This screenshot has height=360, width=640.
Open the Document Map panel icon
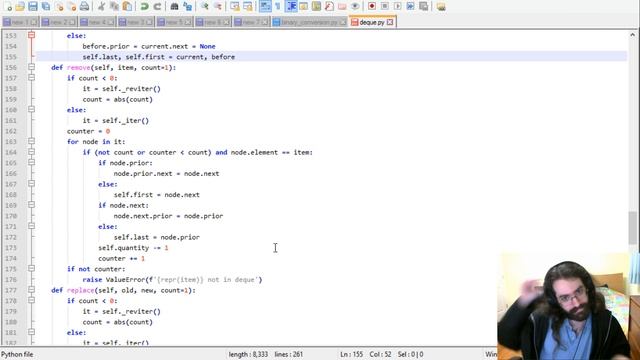pyautogui.click(x=316, y=7)
